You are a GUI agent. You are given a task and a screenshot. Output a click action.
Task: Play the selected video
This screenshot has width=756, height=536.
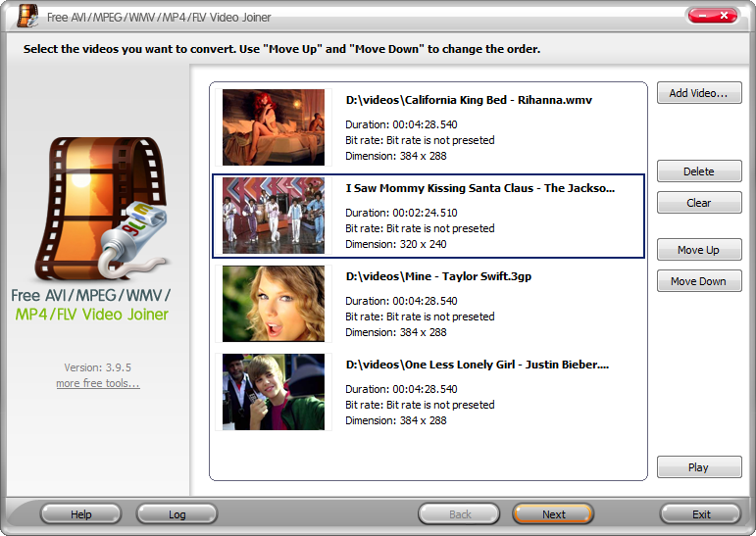[699, 467]
